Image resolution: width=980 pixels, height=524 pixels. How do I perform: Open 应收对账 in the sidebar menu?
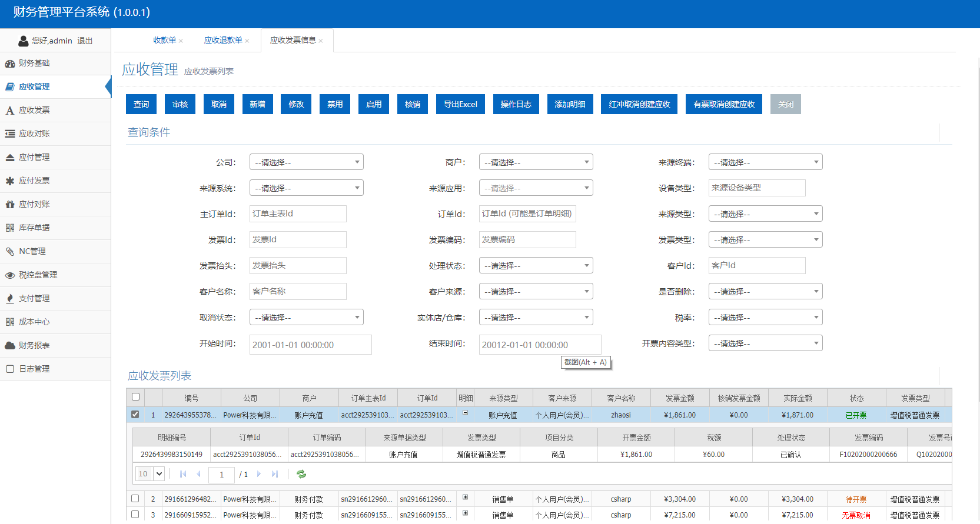click(x=34, y=134)
